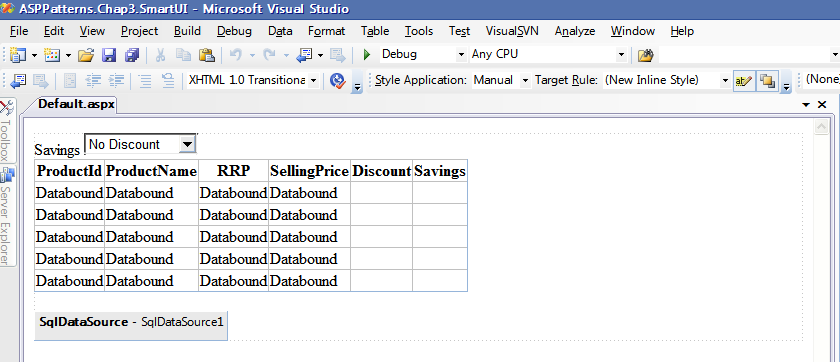Click the vertical scrollbar up arrow
This screenshot has height=362, width=840.
pyautogui.click(x=821, y=126)
